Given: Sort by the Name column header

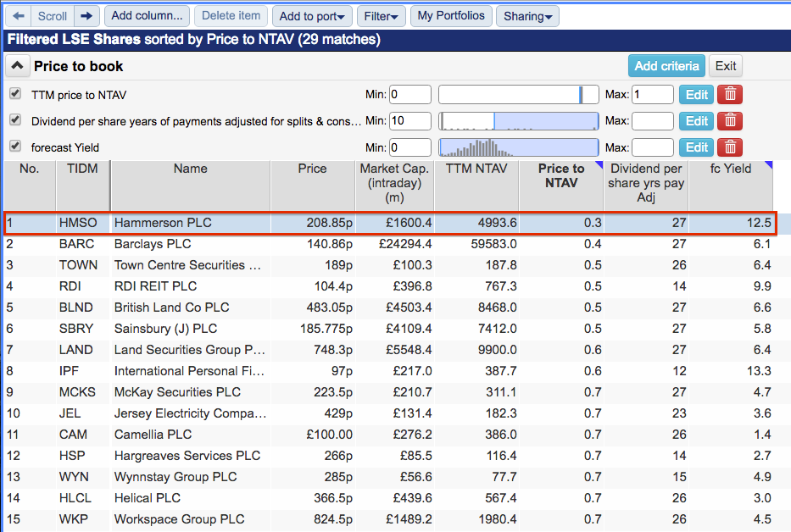Looking at the screenshot, I should [x=190, y=185].
